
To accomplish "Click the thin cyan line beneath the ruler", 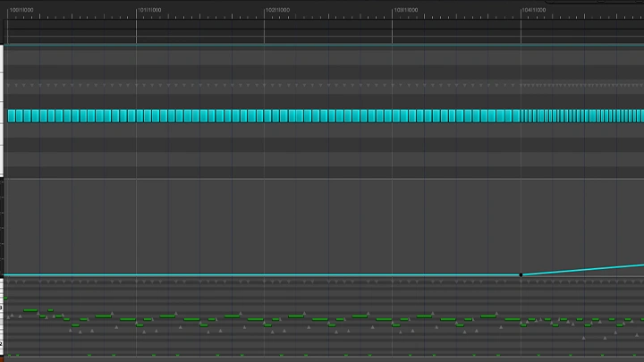I will pyautogui.click(x=322, y=44).
